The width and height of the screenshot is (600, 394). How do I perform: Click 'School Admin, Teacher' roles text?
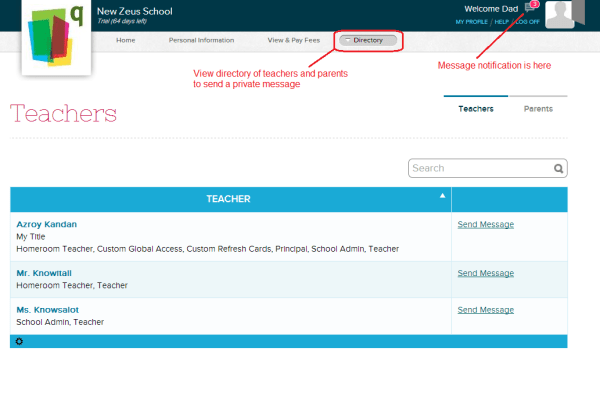(x=60, y=322)
